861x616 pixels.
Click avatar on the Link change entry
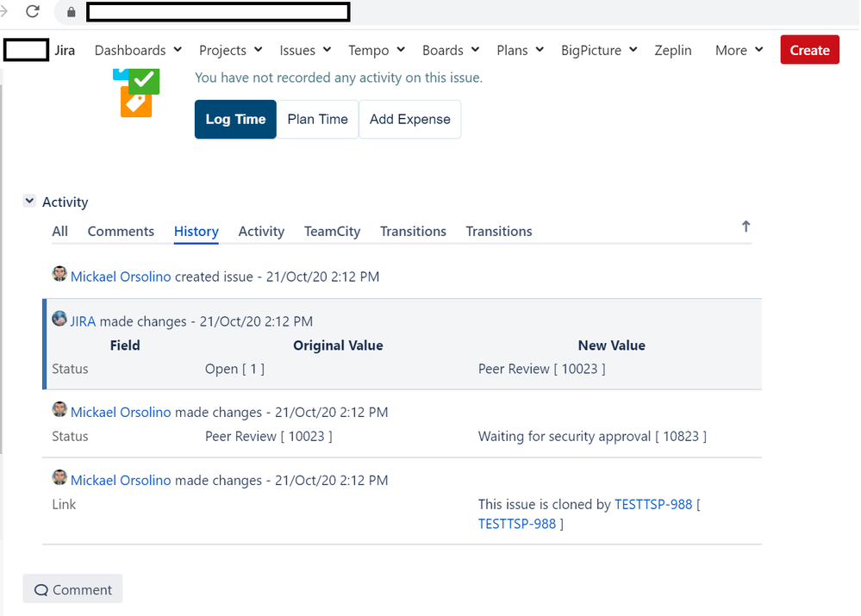pos(59,477)
